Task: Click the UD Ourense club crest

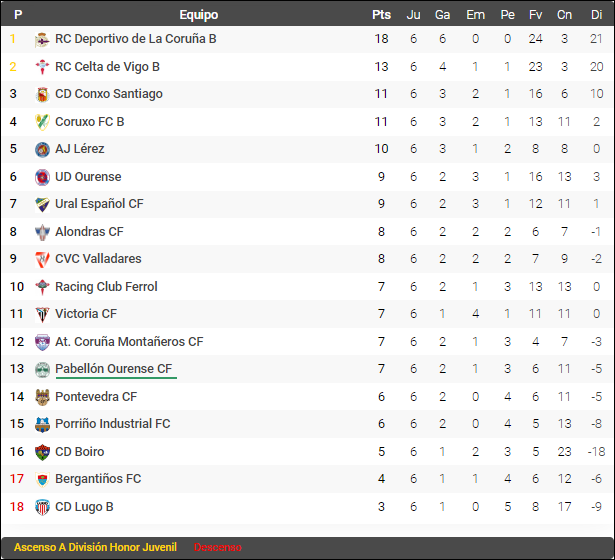Action: [x=42, y=177]
